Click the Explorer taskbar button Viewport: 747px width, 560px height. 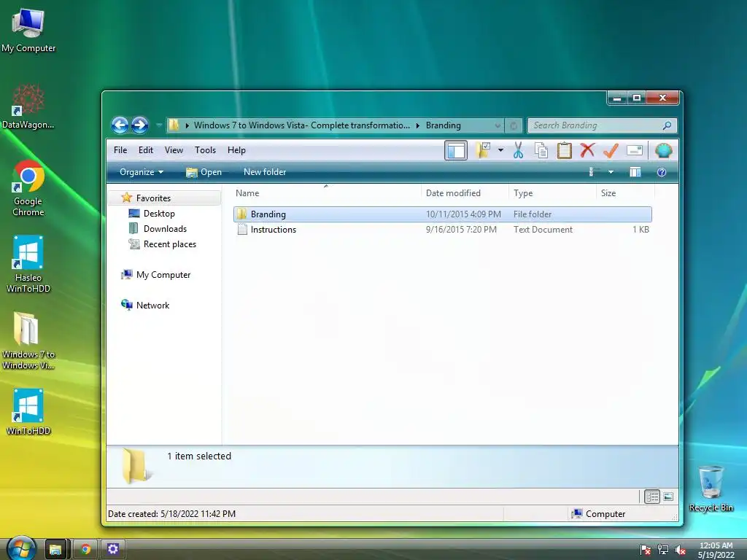(57, 550)
